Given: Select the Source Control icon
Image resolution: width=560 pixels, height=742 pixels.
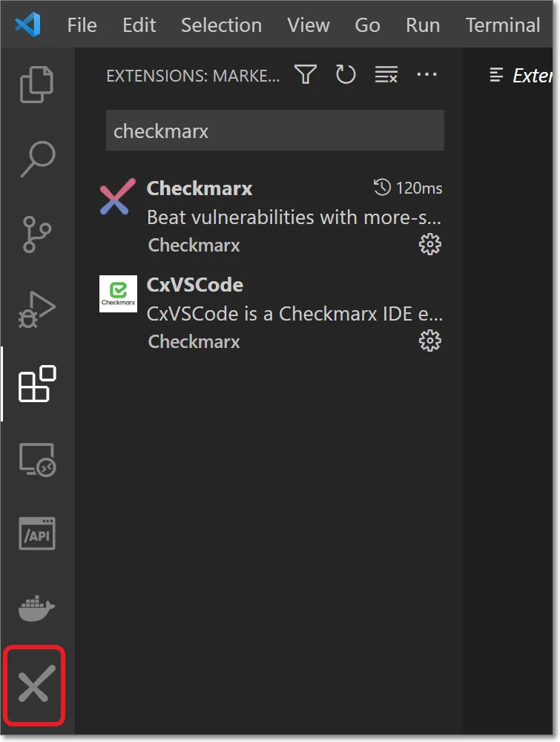Looking at the screenshot, I should (x=35, y=234).
